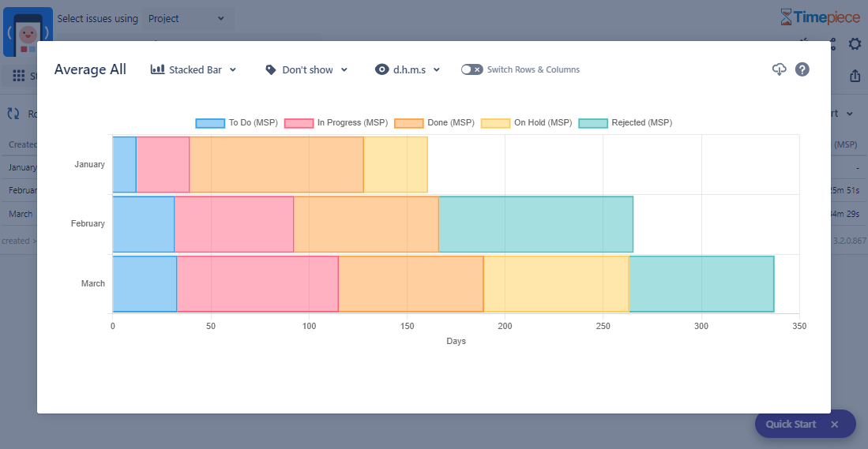Open the help question mark icon
The height and width of the screenshot is (449, 868).
coord(802,69)
